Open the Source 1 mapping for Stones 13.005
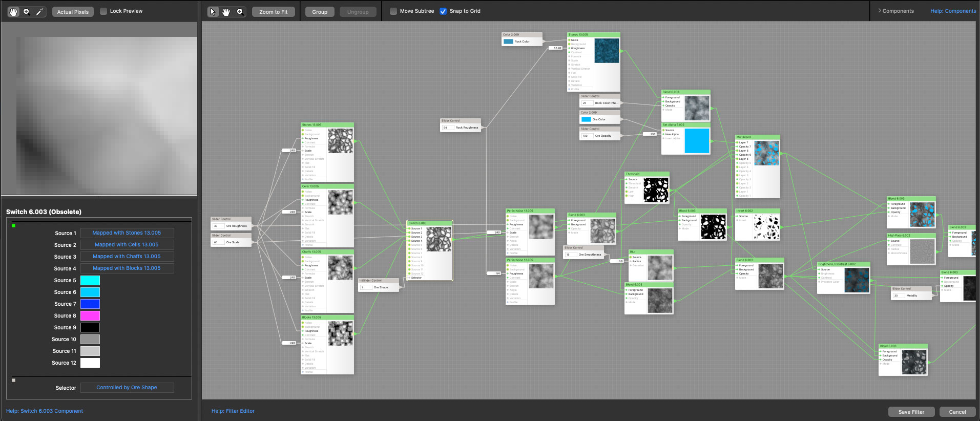 [x=127, y=233]
